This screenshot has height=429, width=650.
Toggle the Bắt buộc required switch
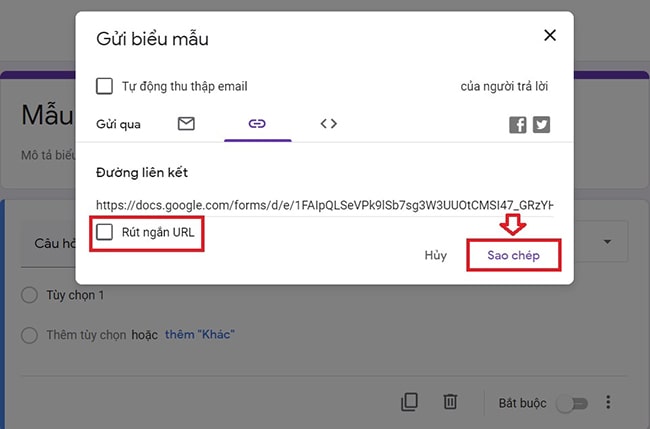click(574, 403)
